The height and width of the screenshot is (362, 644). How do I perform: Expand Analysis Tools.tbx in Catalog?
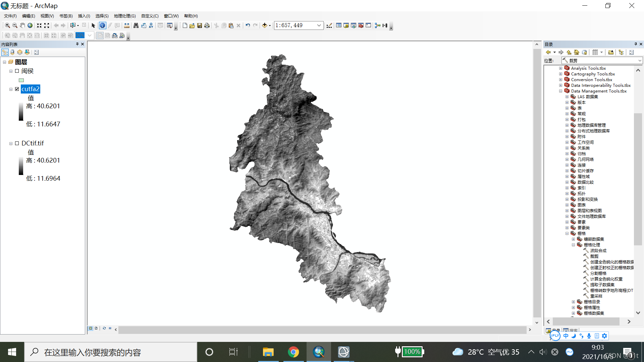coord(560,68)
